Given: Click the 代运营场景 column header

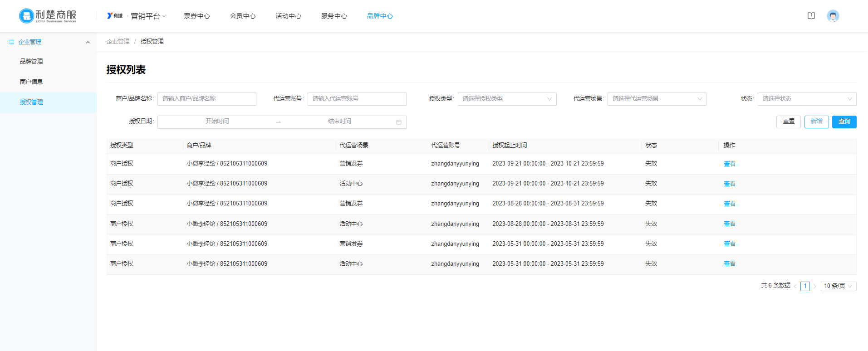Looking at the screenshot, I should 354,146.
